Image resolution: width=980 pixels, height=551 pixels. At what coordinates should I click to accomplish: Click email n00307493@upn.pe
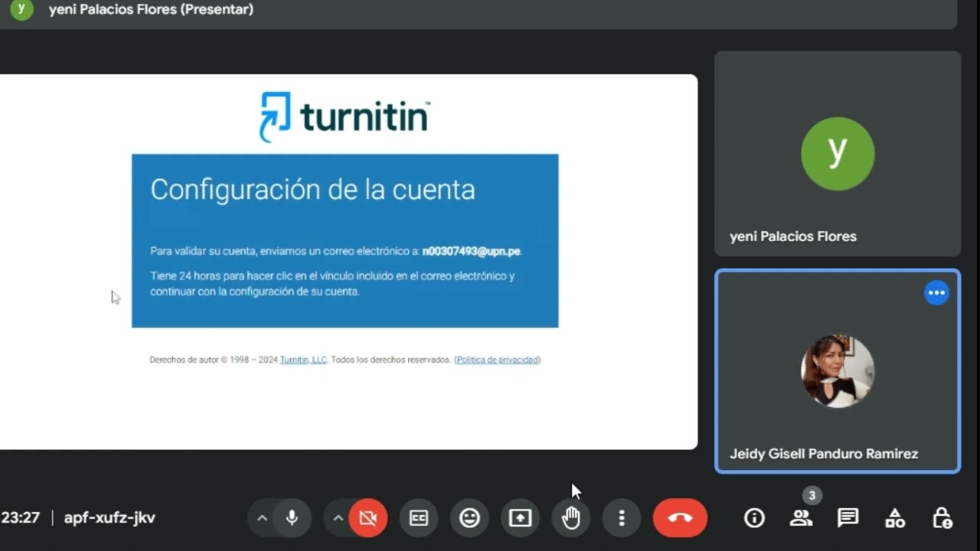pos(472,251)
